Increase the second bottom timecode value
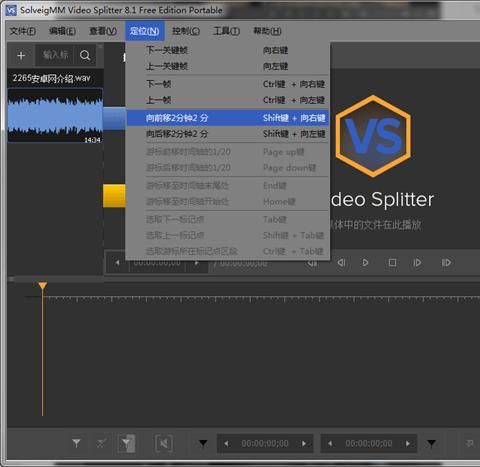This screenshot has width=480, height=467. 407,443
